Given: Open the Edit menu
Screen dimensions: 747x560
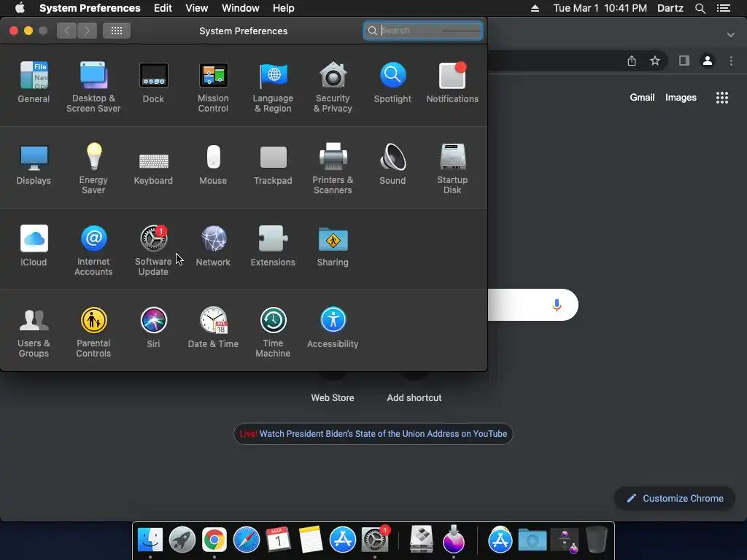Looking at the screenshot, I should [163, 8].
